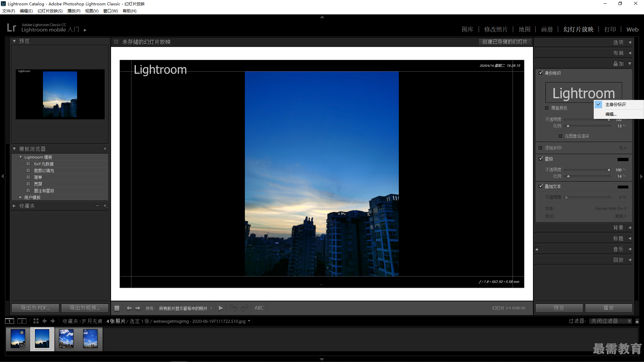Adjust 星级 不透明度 slider
Image resolution: width=644 pixels, height=362 pixels.
click(x=609, y=170)
